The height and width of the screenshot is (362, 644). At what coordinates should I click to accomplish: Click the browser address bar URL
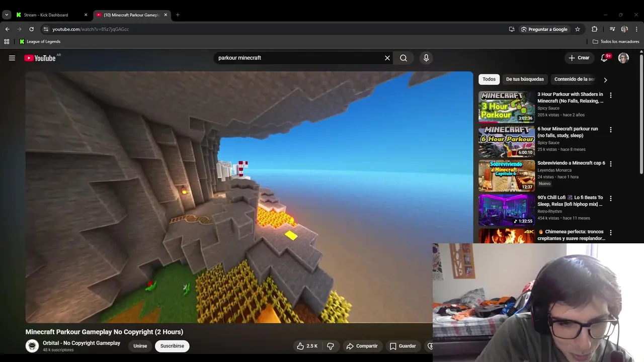point(91,29)
